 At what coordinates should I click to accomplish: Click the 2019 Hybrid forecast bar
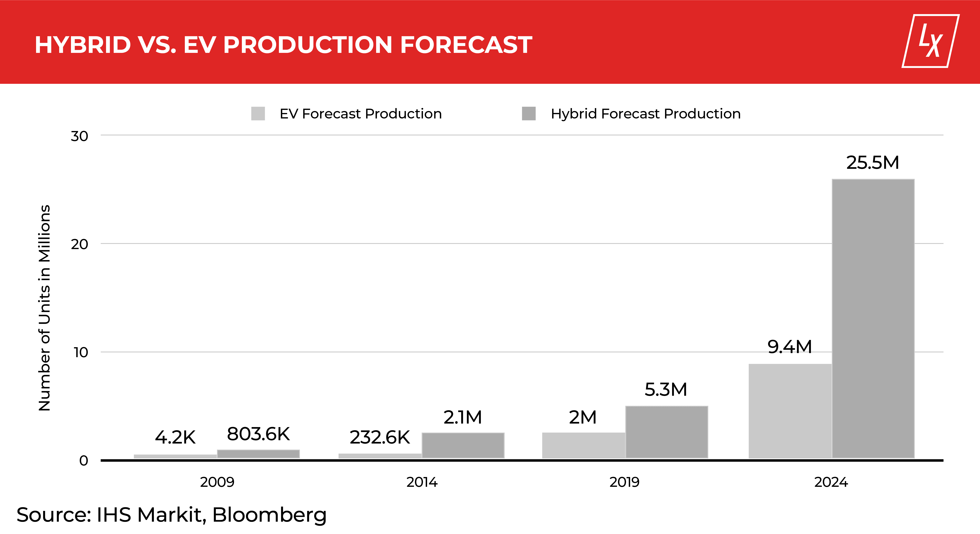(667, 432)
